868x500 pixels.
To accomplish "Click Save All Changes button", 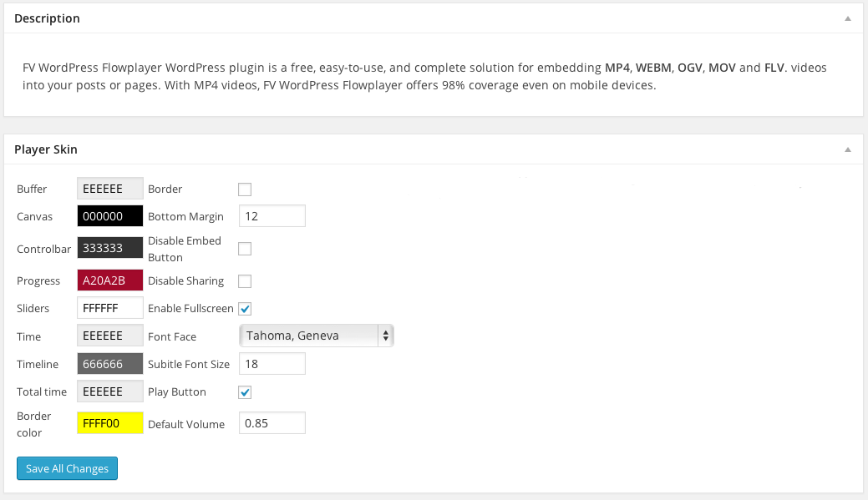I will coord(67,468).
